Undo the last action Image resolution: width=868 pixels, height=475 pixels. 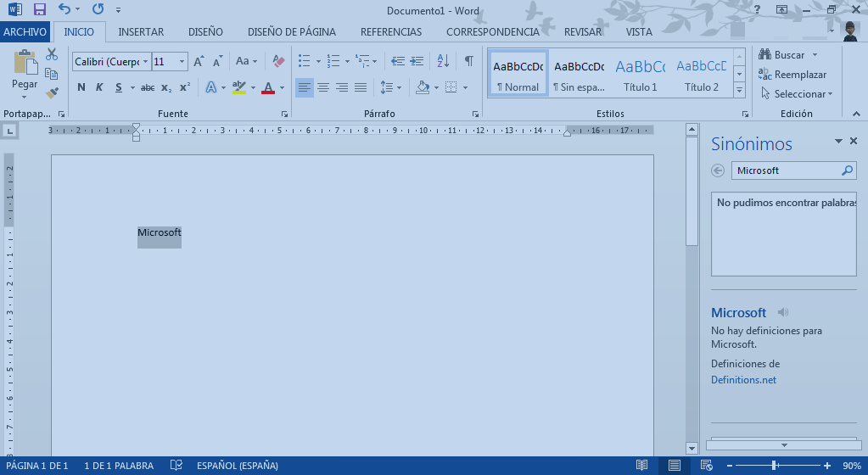[64, 8]
